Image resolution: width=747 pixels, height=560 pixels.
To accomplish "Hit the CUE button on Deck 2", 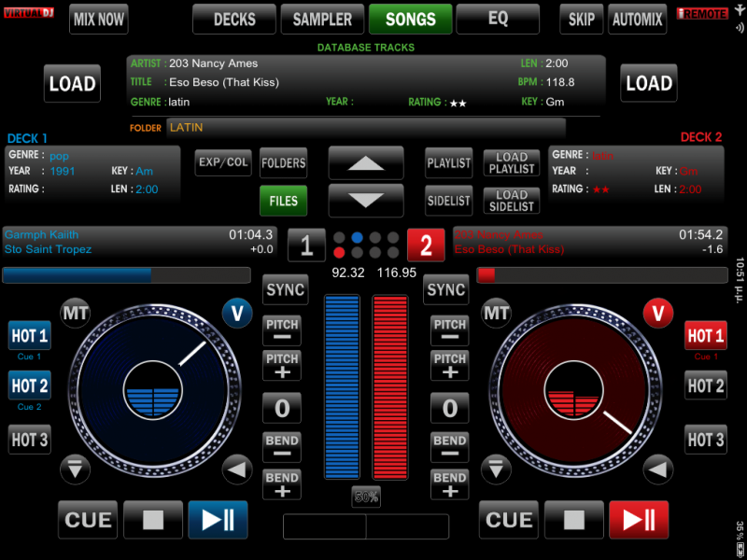I will tap(508, 520).
